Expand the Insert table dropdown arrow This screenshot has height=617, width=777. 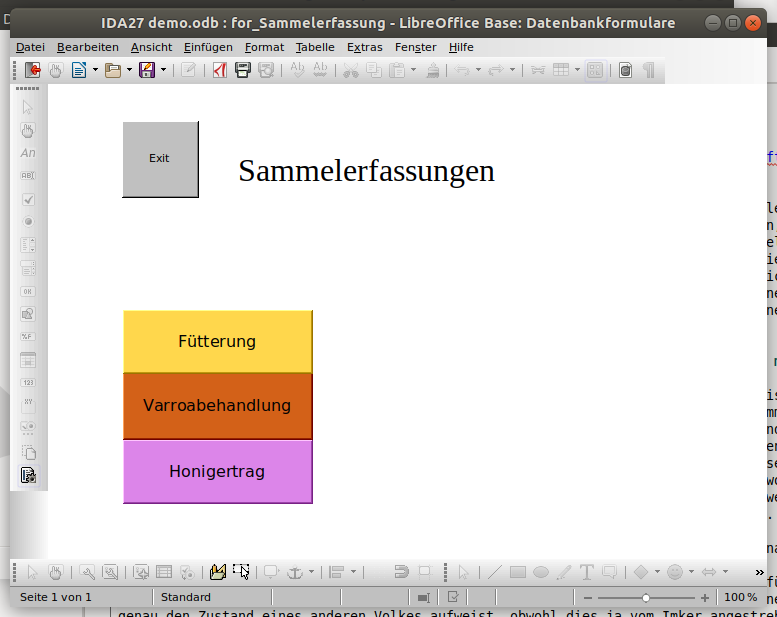(577, 70)
